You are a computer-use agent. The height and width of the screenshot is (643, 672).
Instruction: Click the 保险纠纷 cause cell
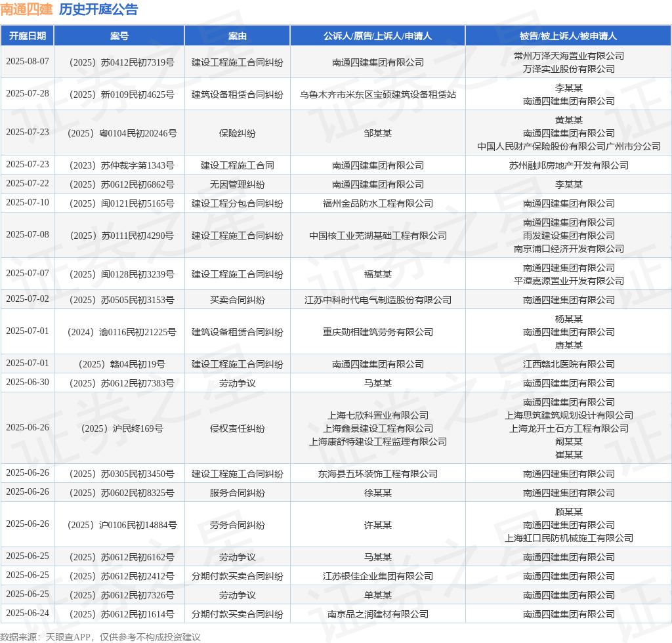pyautogui.click(x=238, y=133)
